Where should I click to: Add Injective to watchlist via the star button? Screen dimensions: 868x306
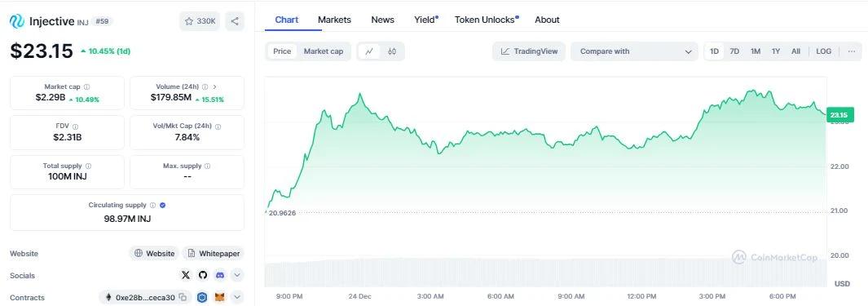tap(200, 21)
